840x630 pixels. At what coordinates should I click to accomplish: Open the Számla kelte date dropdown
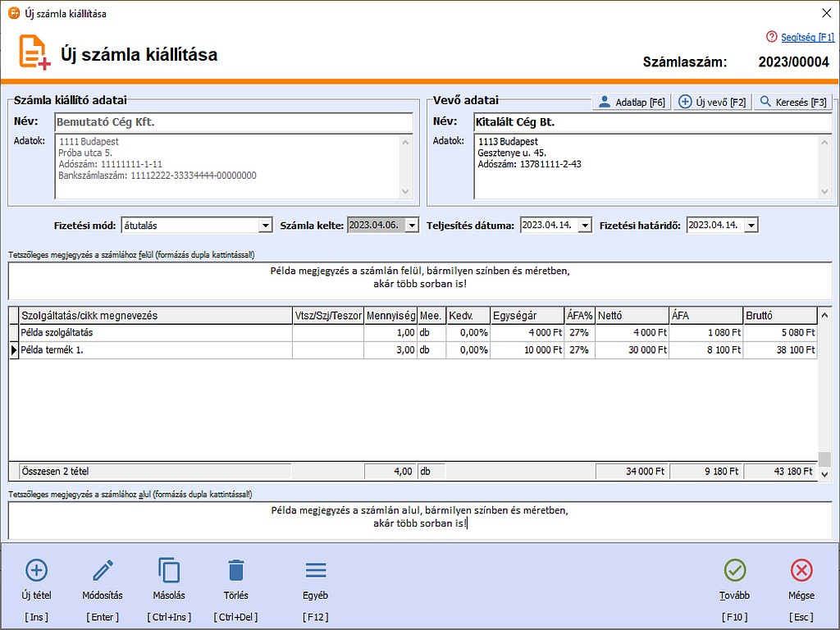click(x=412, y=226)
